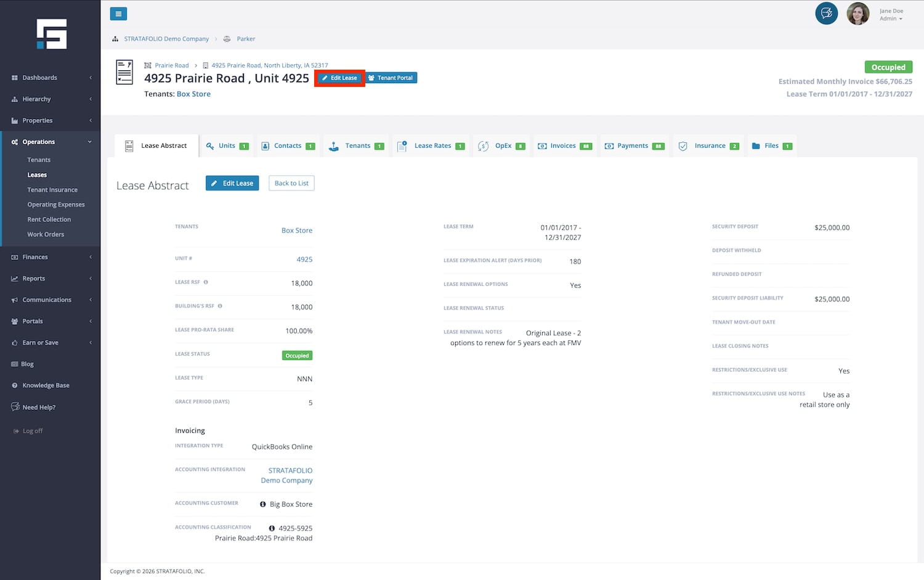Open STRATAFOLIO Demo Company breadcrumb link

click(166, 39)
